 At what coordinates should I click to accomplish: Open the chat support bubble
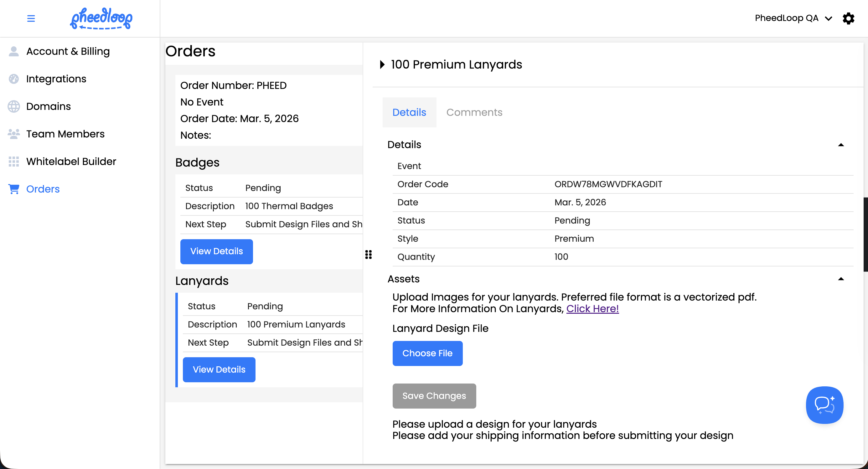(x=824, y=405)
